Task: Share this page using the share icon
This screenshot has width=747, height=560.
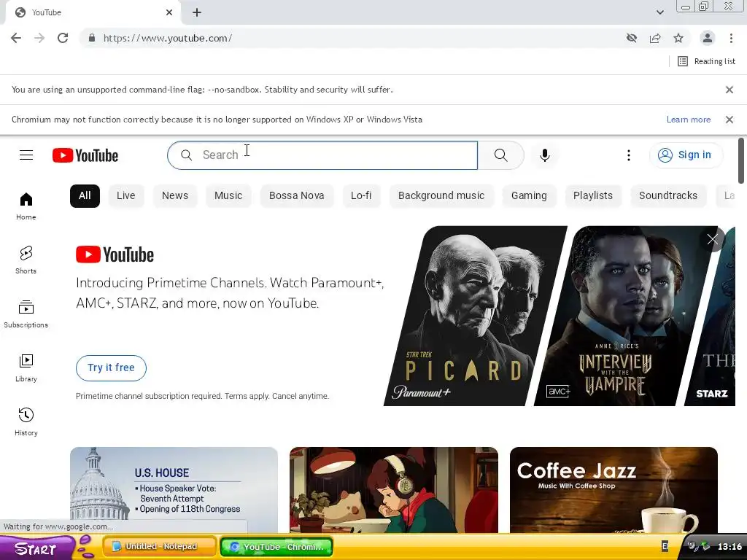Action: coord(655,38)
